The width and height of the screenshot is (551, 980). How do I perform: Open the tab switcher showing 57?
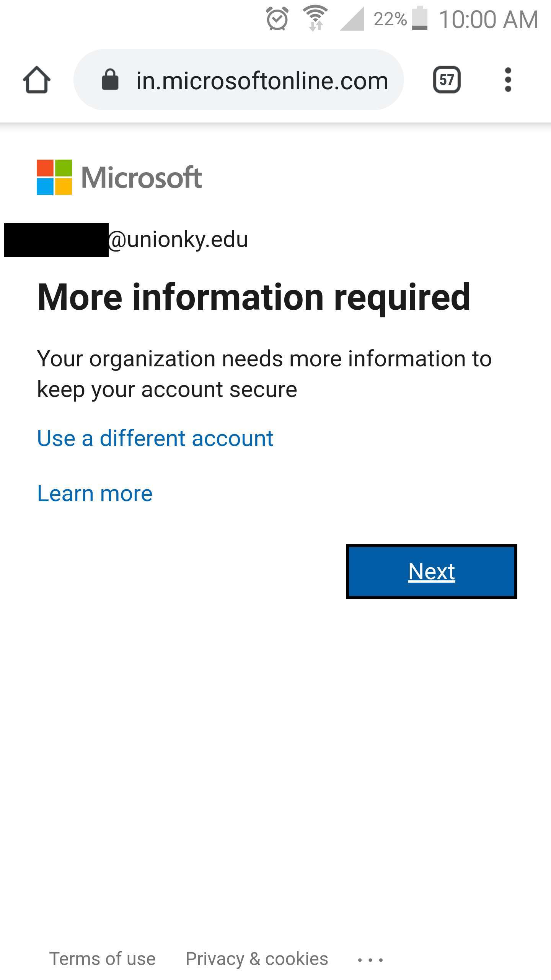click(x=447, y=80)
